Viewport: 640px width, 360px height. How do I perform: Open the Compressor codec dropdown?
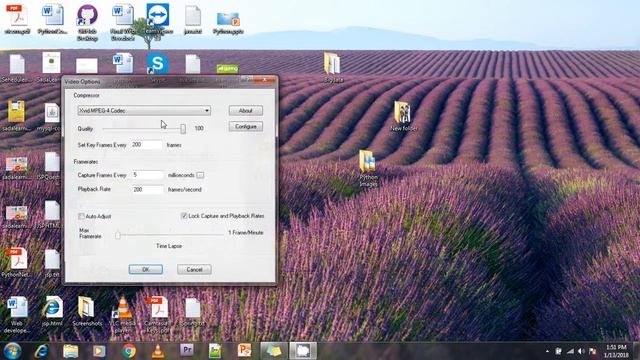coord(144,111)
